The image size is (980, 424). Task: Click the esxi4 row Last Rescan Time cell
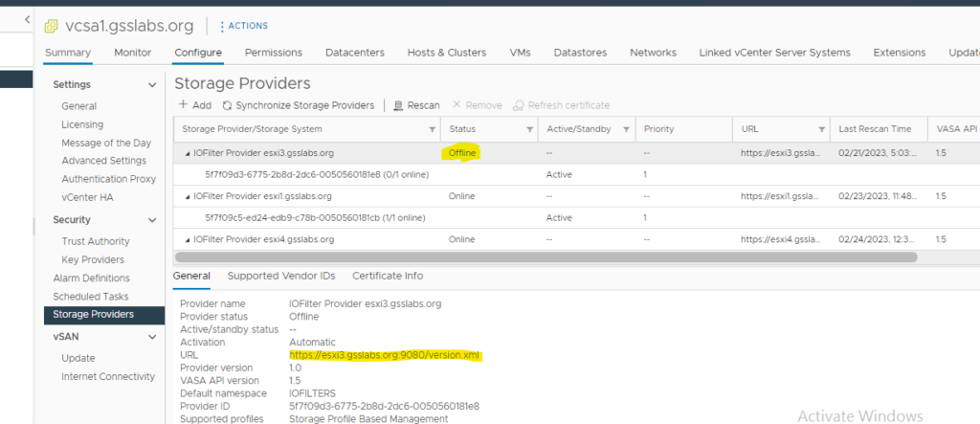[878, 239]
